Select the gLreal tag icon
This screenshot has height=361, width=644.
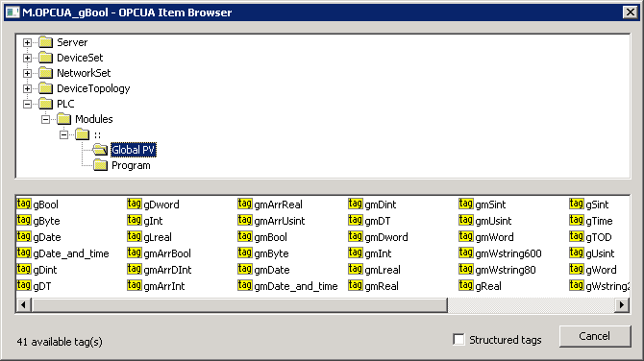[135, 236]
